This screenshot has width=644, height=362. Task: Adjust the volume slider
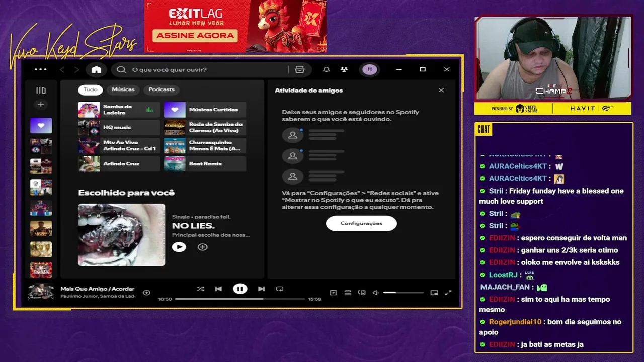403,292
